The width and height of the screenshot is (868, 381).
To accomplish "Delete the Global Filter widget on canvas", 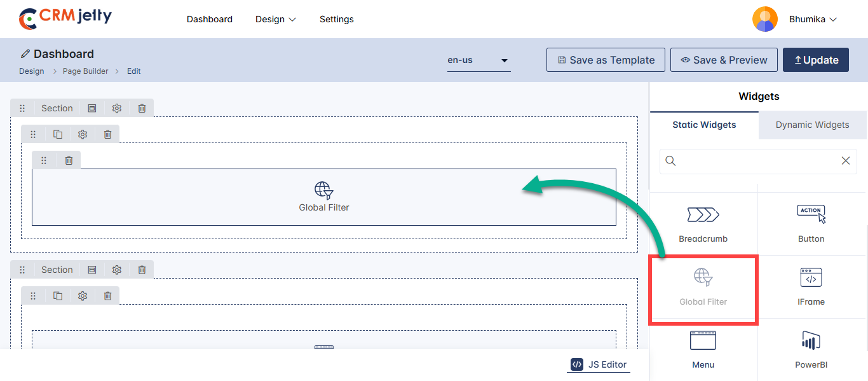I will [69, 160].
